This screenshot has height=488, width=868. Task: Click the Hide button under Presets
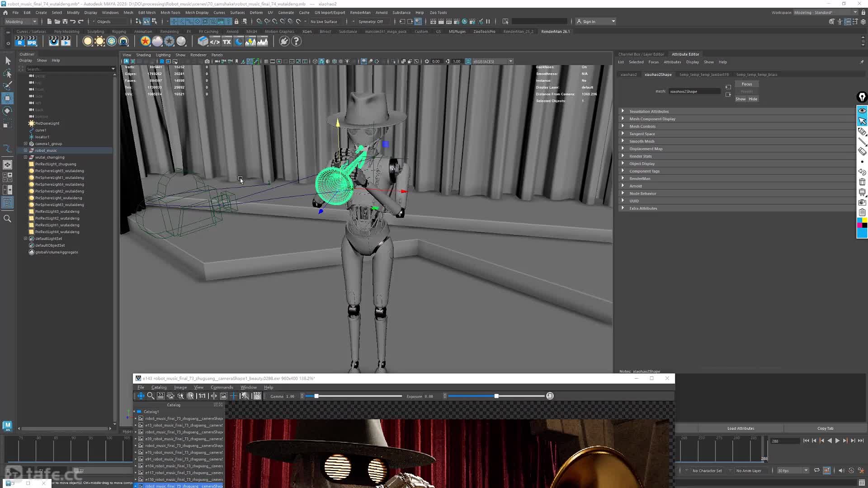click(x=753, y=99)
